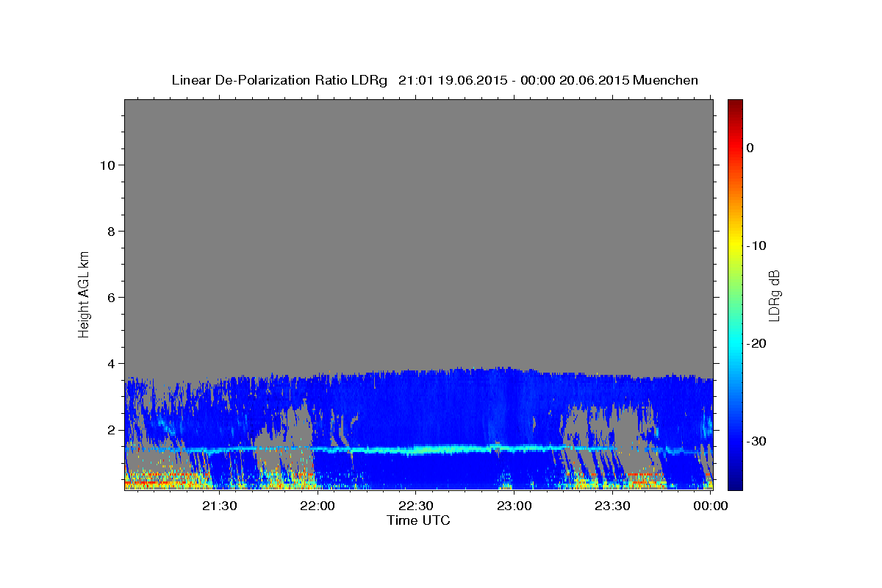This screenshot has width=882, height=588.
Task: Click the '2' height tick label
Action: [x=112, y=430]
